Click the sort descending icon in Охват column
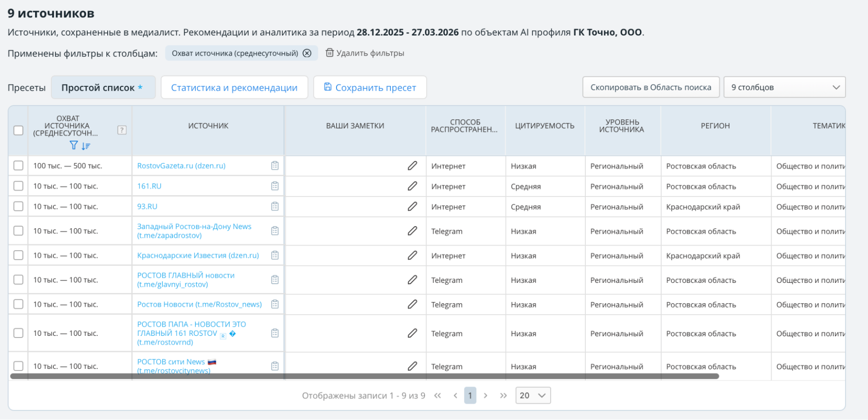 pyautogui.click(x=86, y=146)
